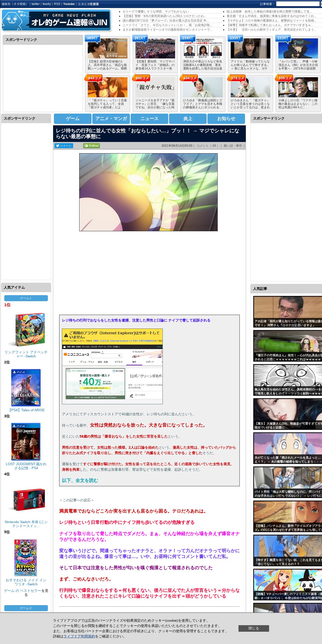Open popular article 大塚愛さん thumbnail
The width and height of the screenshot is (322, 644).
tap(288, 414)
